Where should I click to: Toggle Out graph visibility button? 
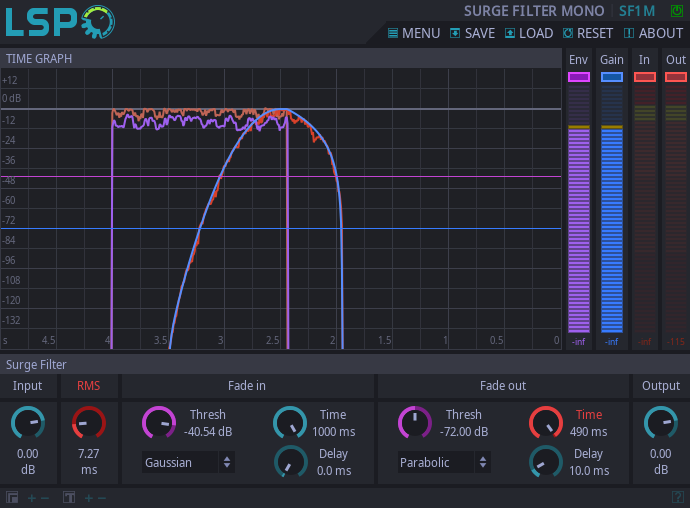tap(676, 77)
